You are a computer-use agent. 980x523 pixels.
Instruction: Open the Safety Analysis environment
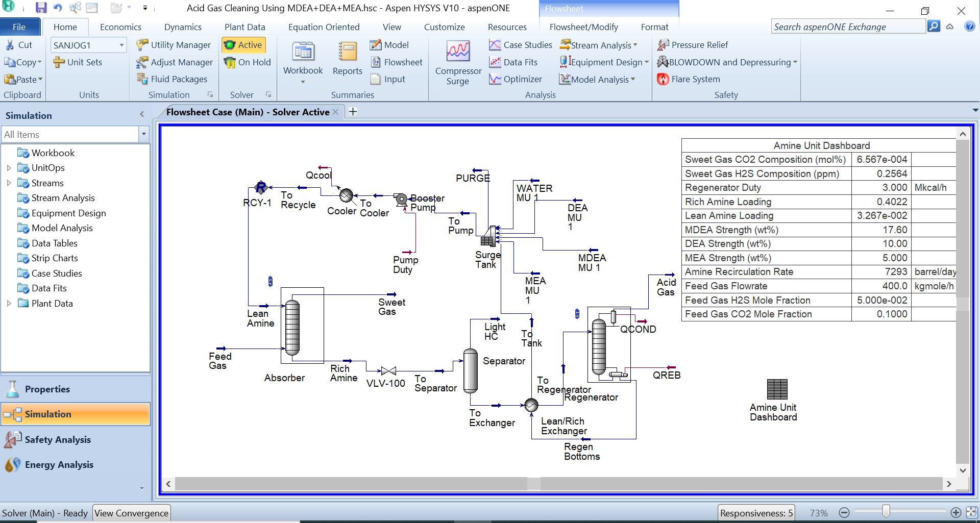tap(76, 440)
